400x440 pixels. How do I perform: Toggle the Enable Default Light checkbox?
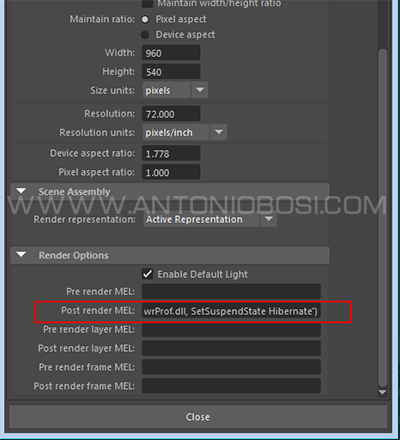(147, 274)
